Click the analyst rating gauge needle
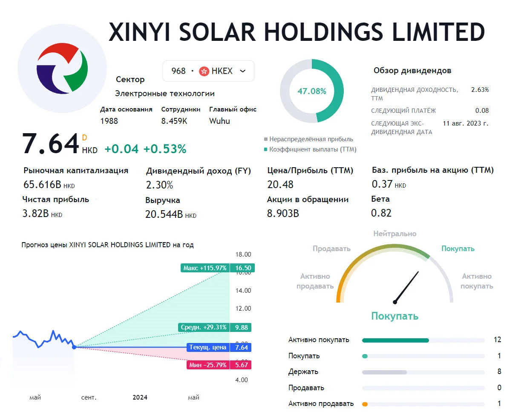 (406, 288)
